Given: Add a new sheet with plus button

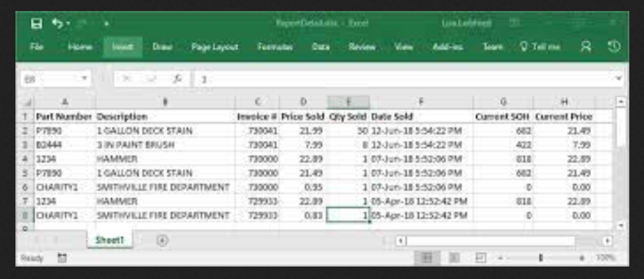Looking at the screenshot, I should tap(162, 240).
